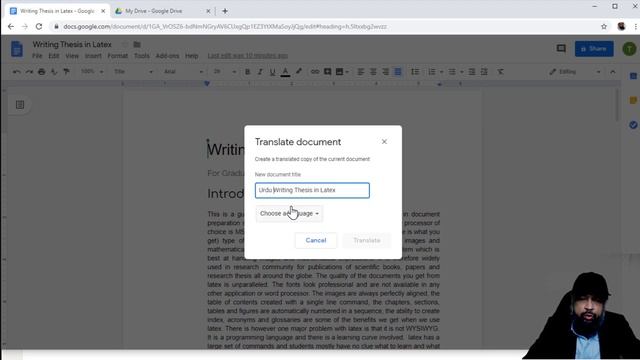Viewport: 640px width, 360px height.
Task: Align text left
Action: 360,72
